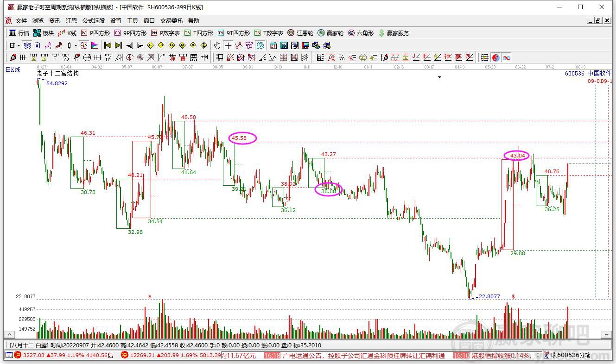Step the chart back with the left arrow
The image size is (616, 364).
click(129, 45)
